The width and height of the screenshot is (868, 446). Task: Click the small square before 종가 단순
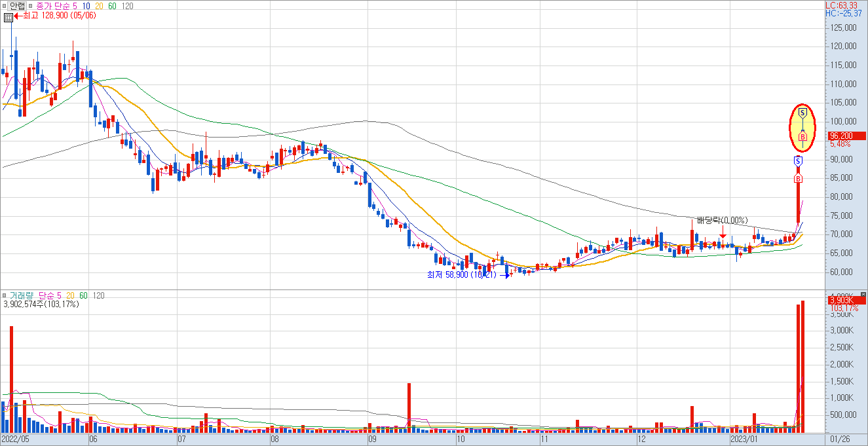pyautogui.click(x=31, y=6)
